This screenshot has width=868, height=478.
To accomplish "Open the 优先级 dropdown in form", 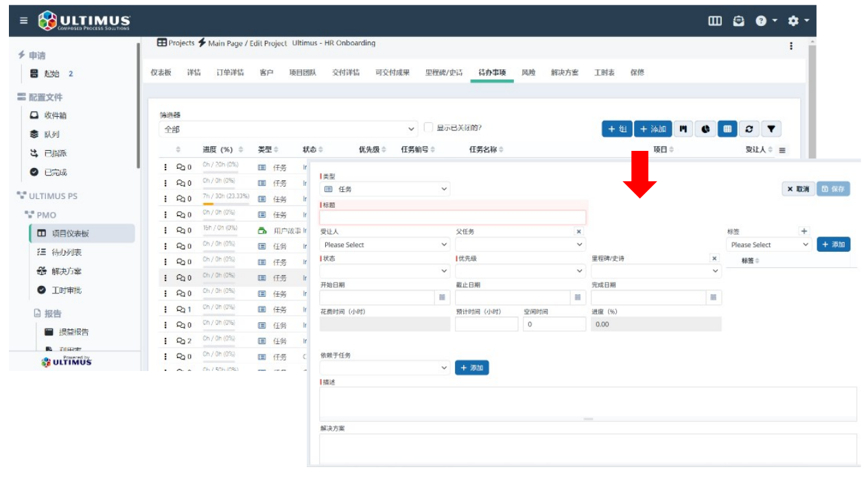I will pos(521,271).
